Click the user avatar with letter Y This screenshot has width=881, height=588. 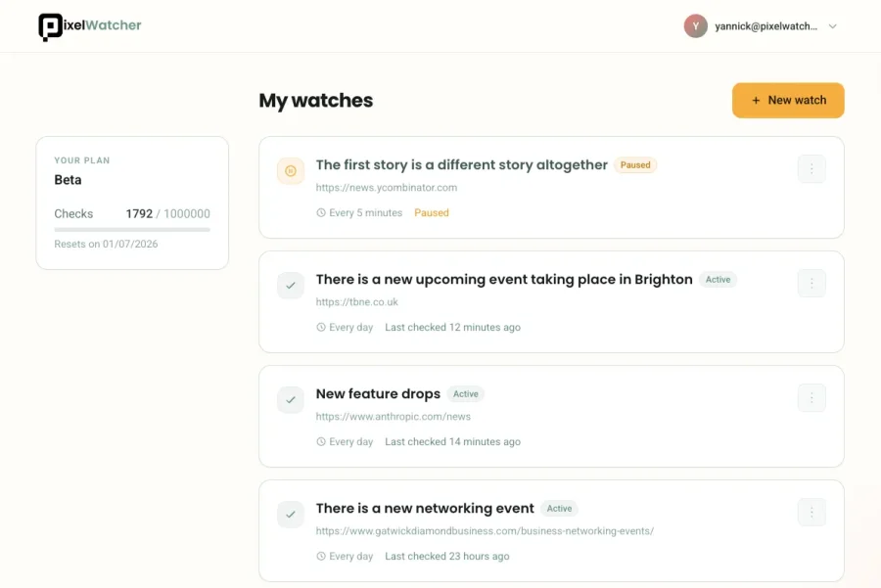pyautogui.click(x=695, y=26)
